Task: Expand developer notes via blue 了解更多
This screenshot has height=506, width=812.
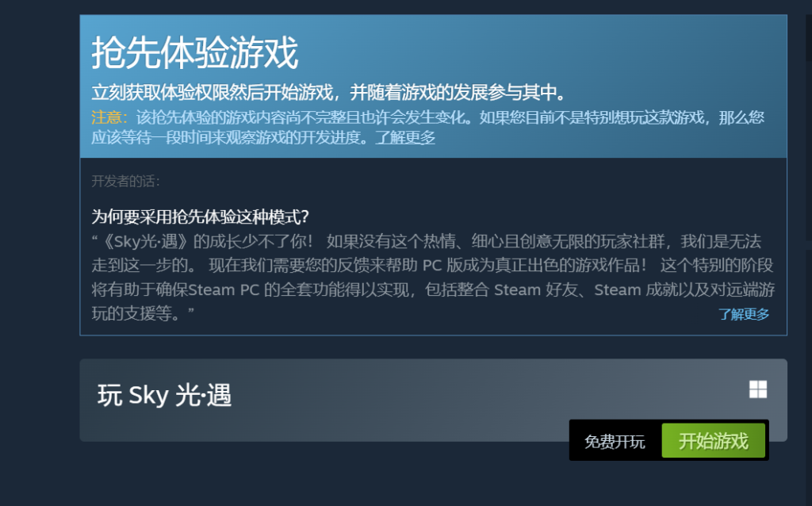Action: click(744, 314)
